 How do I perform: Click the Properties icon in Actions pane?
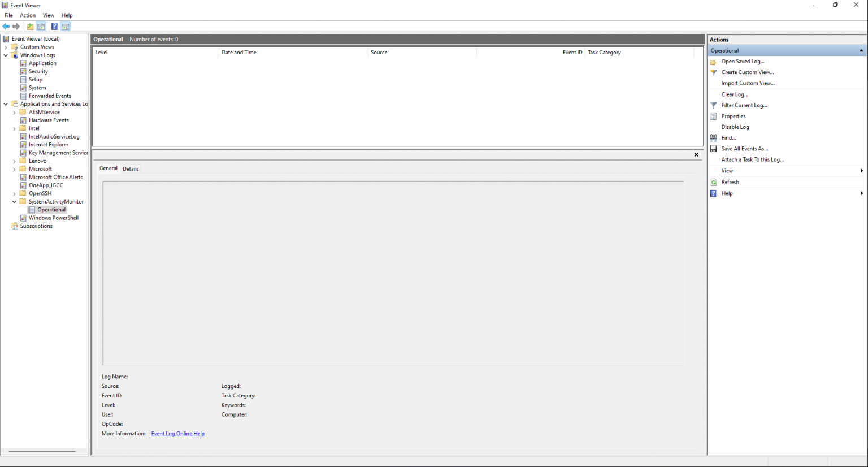tap(714, 116)
